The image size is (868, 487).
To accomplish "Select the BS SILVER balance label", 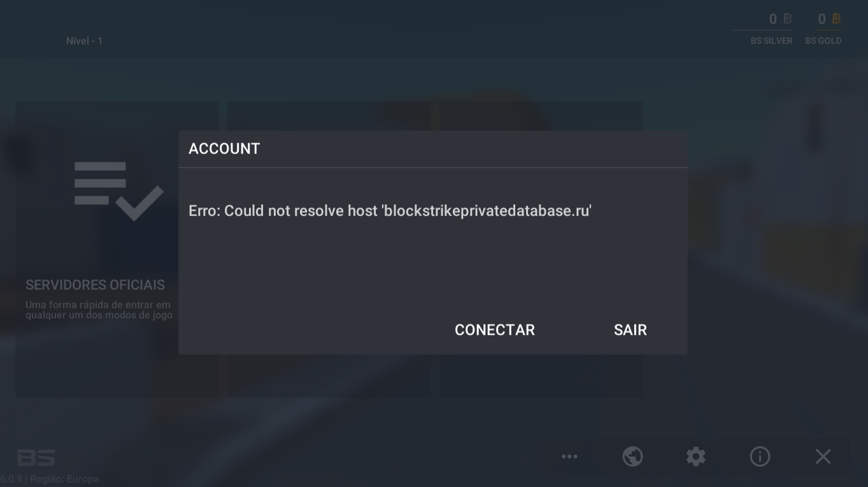I will [x=771, y=41].
